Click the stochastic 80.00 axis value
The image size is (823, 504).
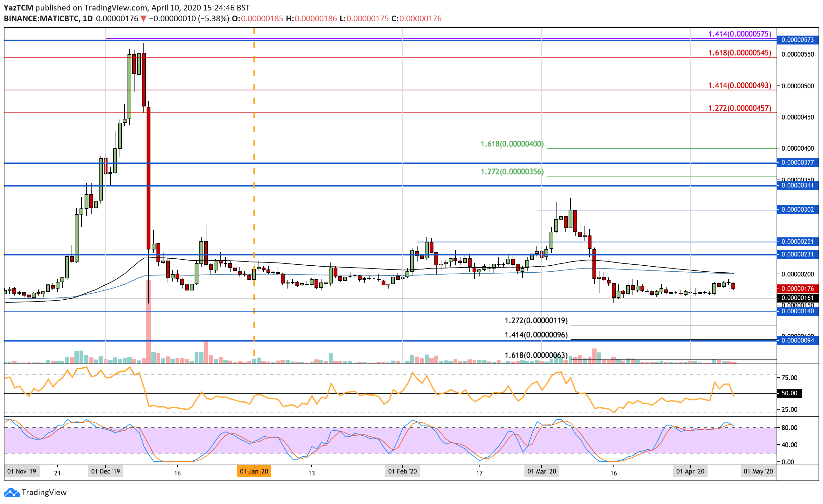click(x=789, y=427)
